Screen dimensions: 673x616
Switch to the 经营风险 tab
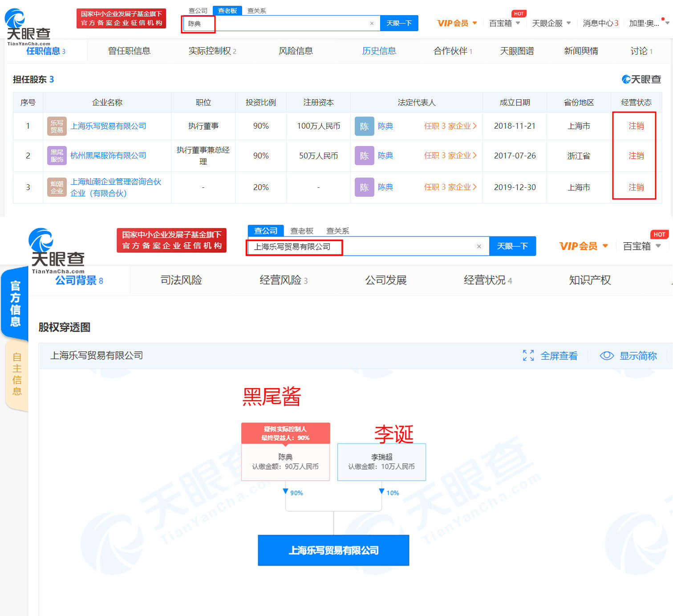(x=284, y=280)
